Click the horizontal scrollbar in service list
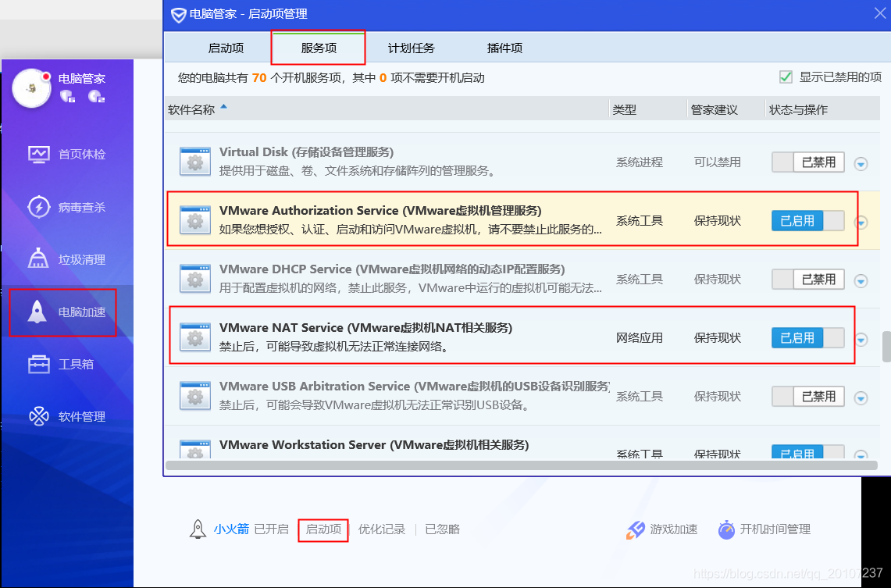This screenshot has width=891, height=588. click(x=521, y=465)
